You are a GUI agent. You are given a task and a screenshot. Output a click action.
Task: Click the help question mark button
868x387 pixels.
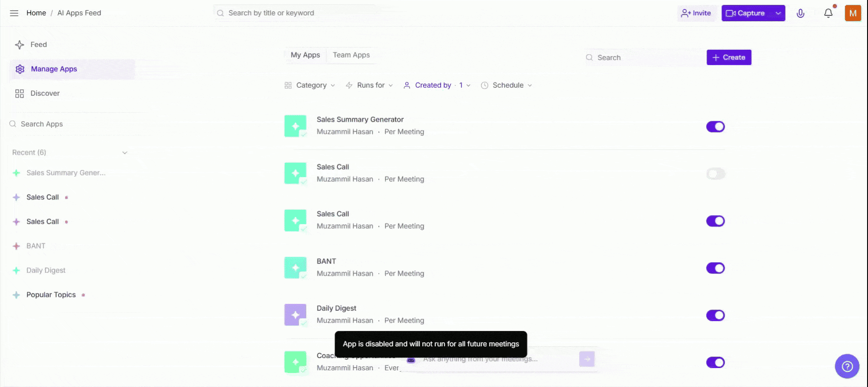coord(847,366)
